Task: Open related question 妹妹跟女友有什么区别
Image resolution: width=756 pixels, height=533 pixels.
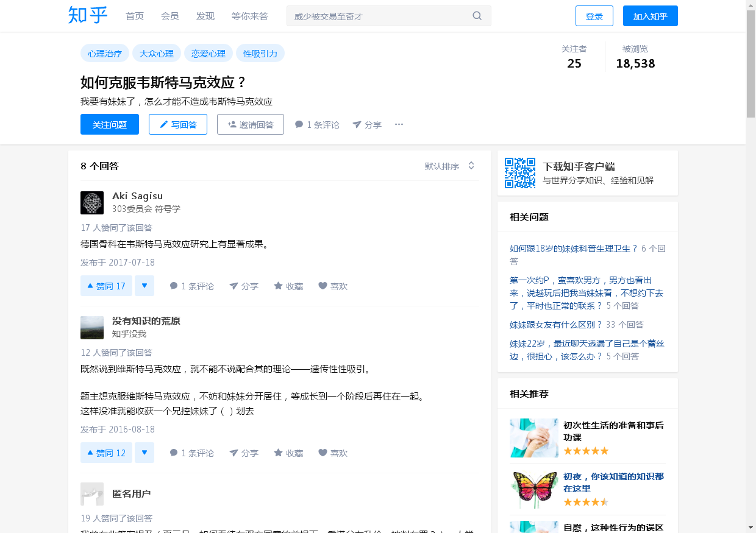Action: coord(556,325)
